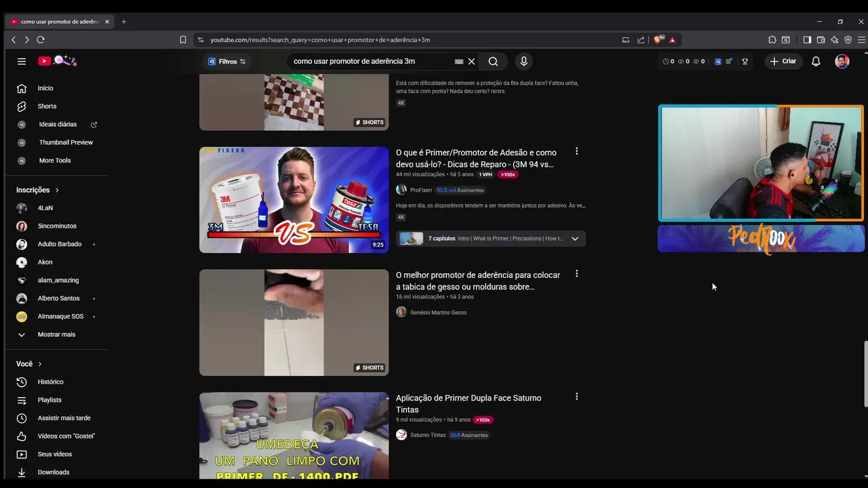Open the on-screen keyboard icon in search box
868x488 pixels.
[459, 61]
